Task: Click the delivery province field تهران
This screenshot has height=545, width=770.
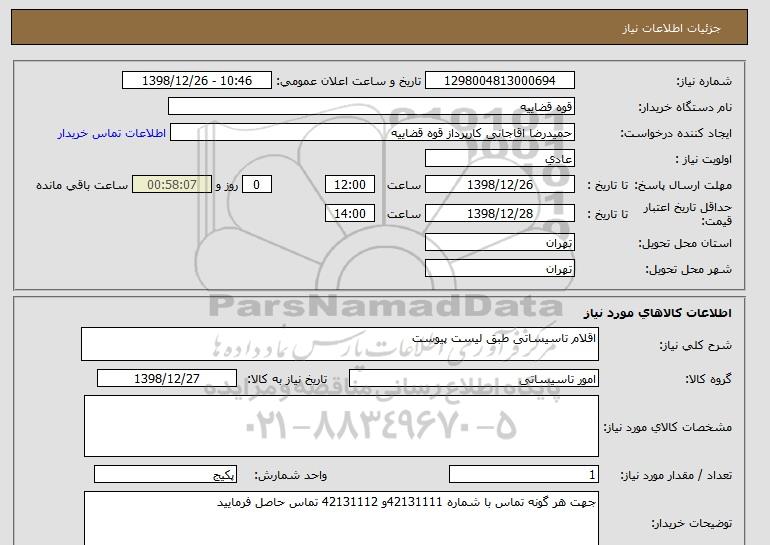Action: pos(499,243)
